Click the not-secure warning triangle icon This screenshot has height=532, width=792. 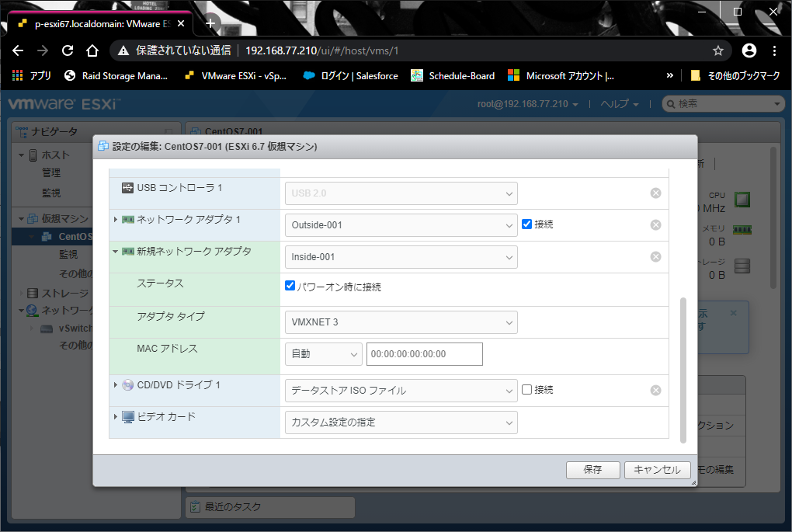(123, 50)
